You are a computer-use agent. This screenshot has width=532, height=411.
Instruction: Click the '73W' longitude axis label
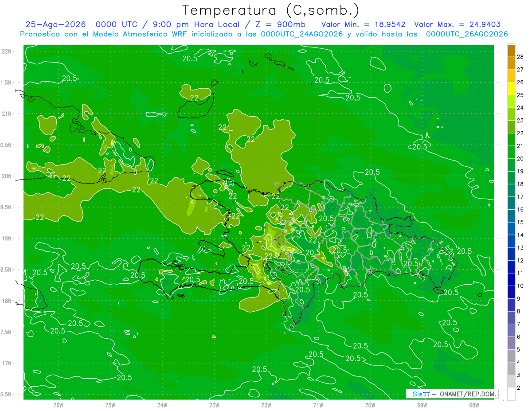[x=214, y=405]
